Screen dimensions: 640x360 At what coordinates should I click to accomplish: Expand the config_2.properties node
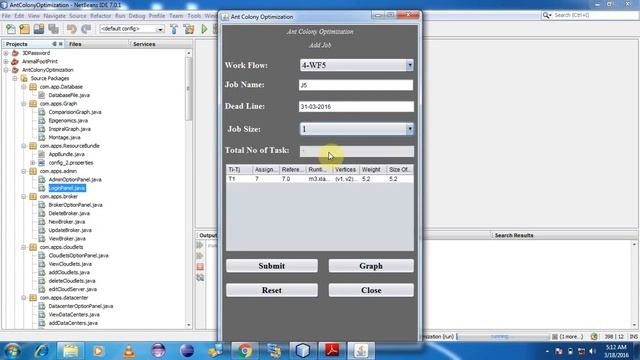[x=33, y=163]
